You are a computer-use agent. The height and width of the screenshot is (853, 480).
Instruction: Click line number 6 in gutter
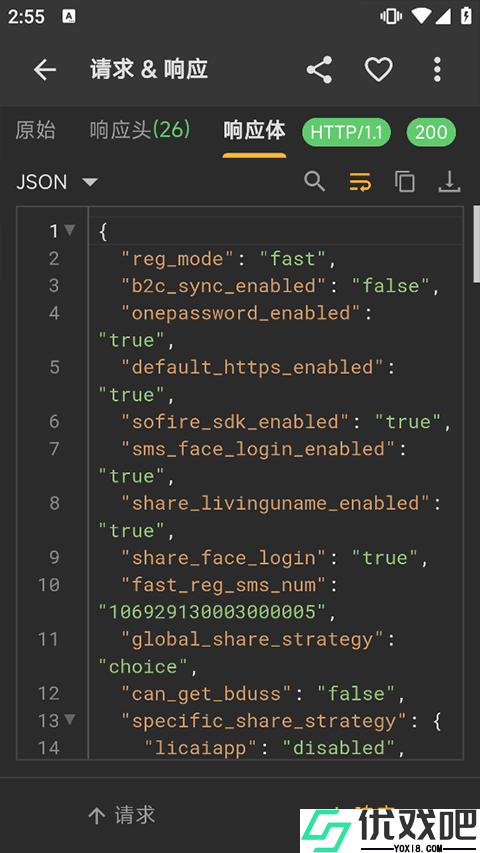click(x=54, y=422)
